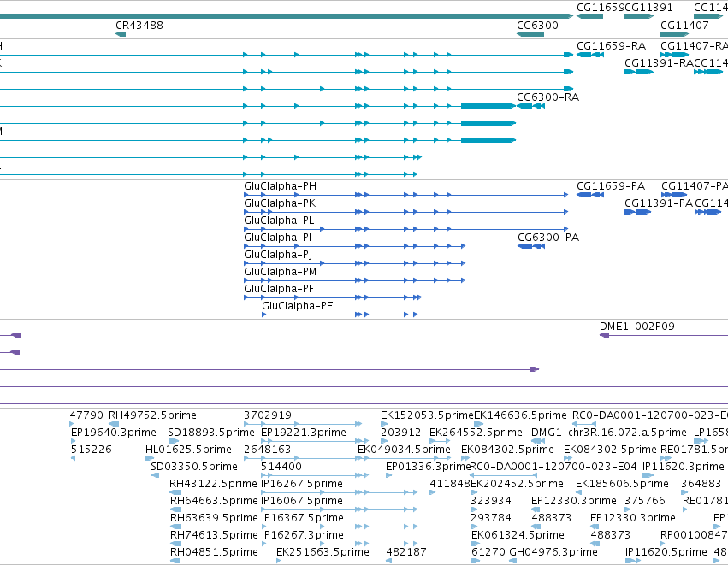
Task: Click feature 515226
Action: coord(73,458)
